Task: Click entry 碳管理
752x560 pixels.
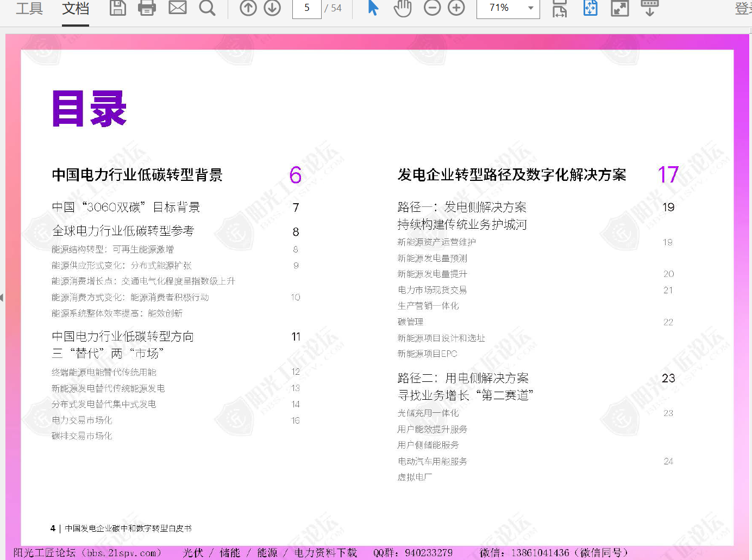Action: coord(411,322)
